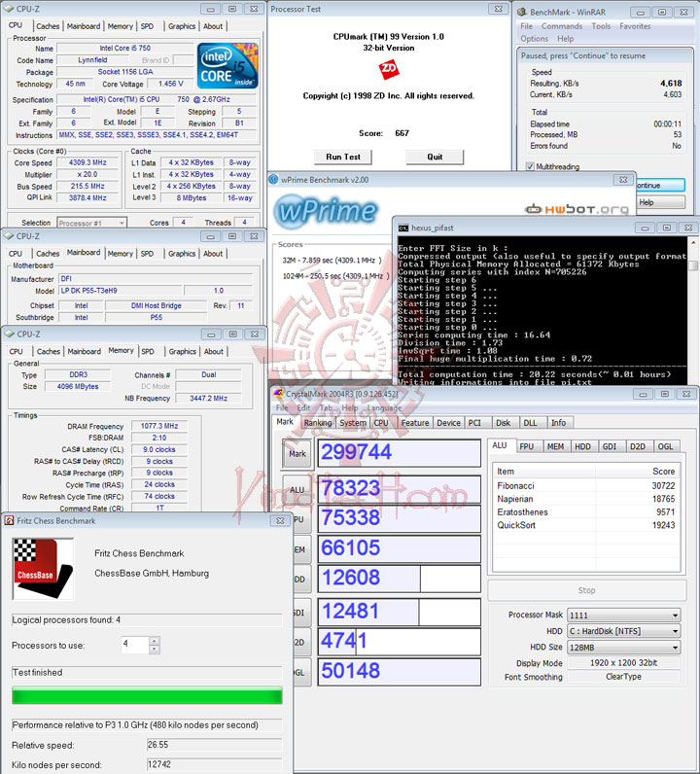This screenshot has width=700, height=774.
Task: Click the Mark total score 299744
Action: click(399, 452)
